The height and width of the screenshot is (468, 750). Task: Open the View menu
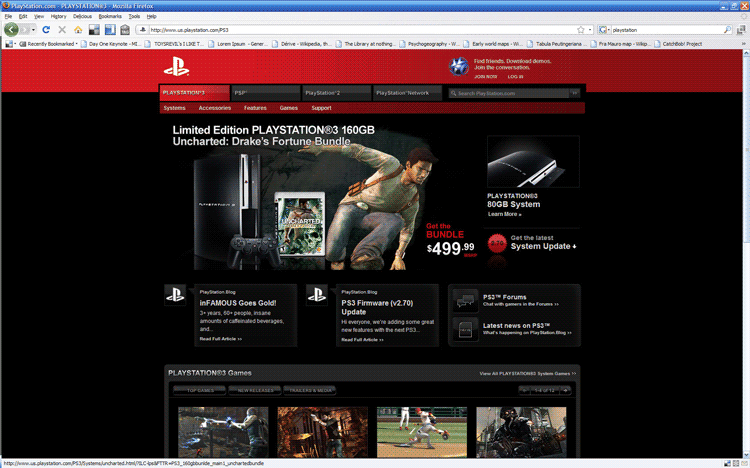[39, 16]
